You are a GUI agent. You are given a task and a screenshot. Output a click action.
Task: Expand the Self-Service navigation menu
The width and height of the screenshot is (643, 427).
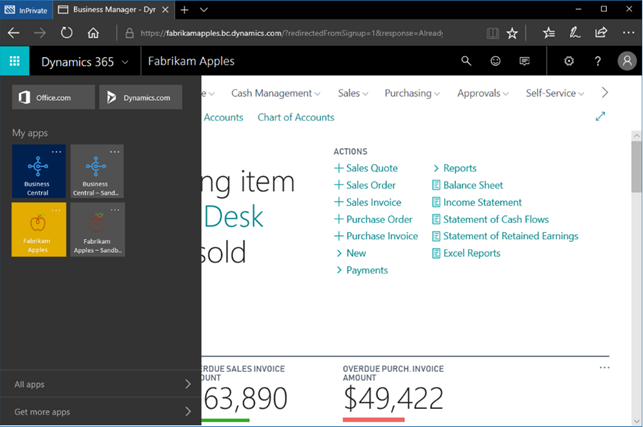[555, 94]
